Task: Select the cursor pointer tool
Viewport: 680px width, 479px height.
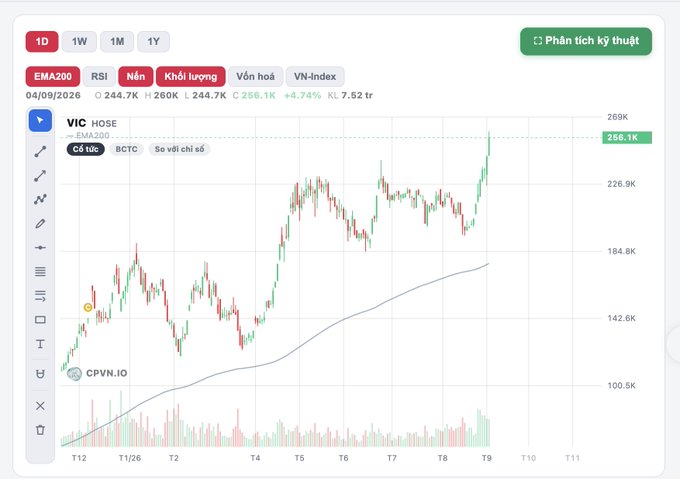Action: click(40, 121)
